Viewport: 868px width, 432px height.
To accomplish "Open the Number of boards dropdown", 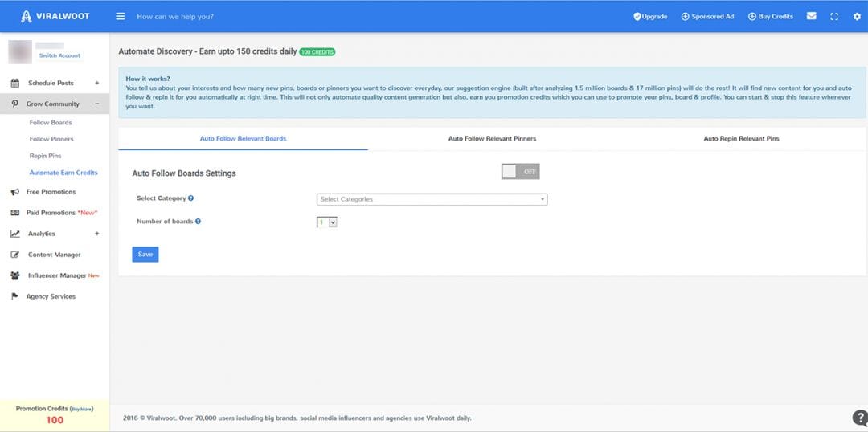I will click(x=326, y=222).
